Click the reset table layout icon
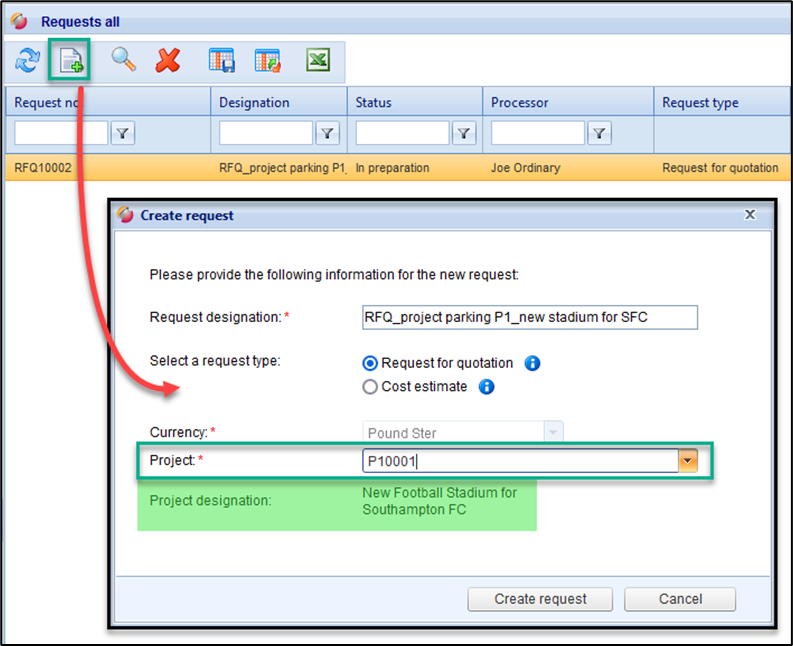793x646 pixels. pyautogui.click(x=267, y=61)
